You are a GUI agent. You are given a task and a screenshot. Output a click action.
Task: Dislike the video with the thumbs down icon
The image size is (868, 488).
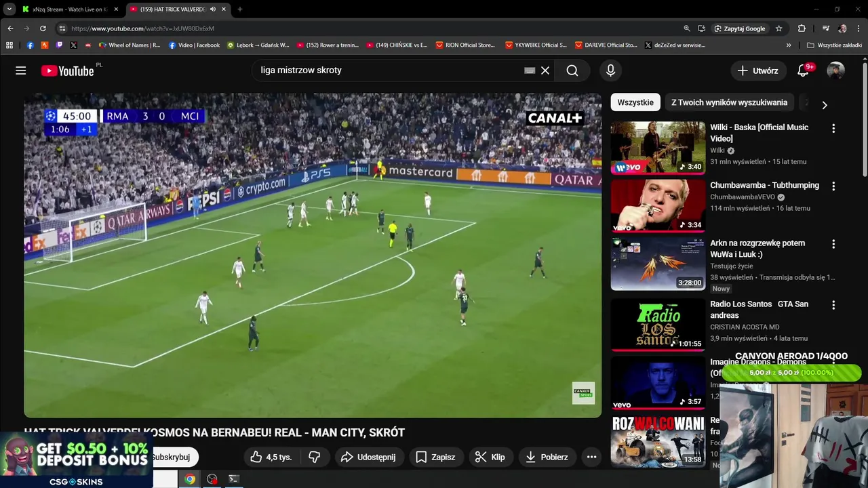[315, 457]
